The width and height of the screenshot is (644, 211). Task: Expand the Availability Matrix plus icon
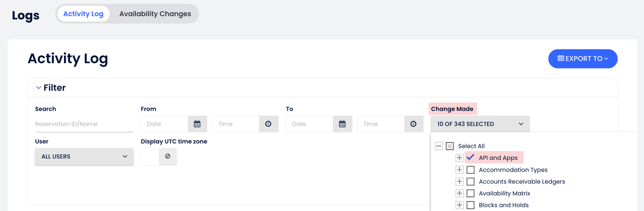click(459, 193)
